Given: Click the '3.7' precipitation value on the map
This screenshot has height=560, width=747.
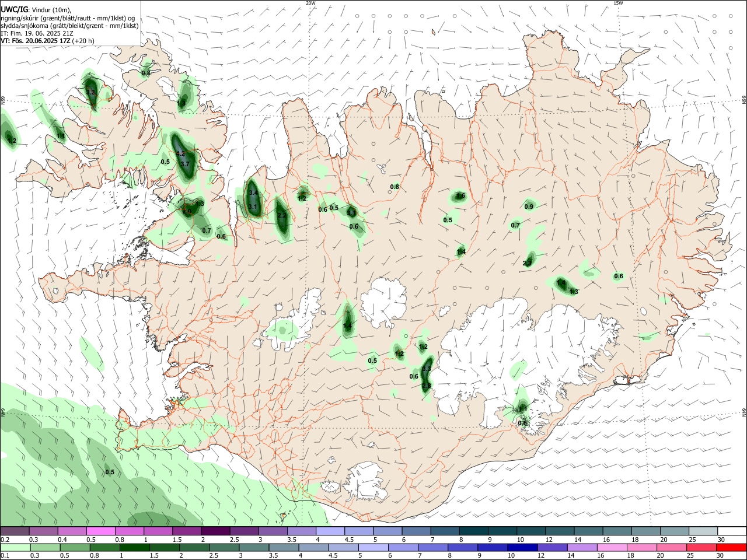Looking at the screenshot, I should [x=185, y=164].
